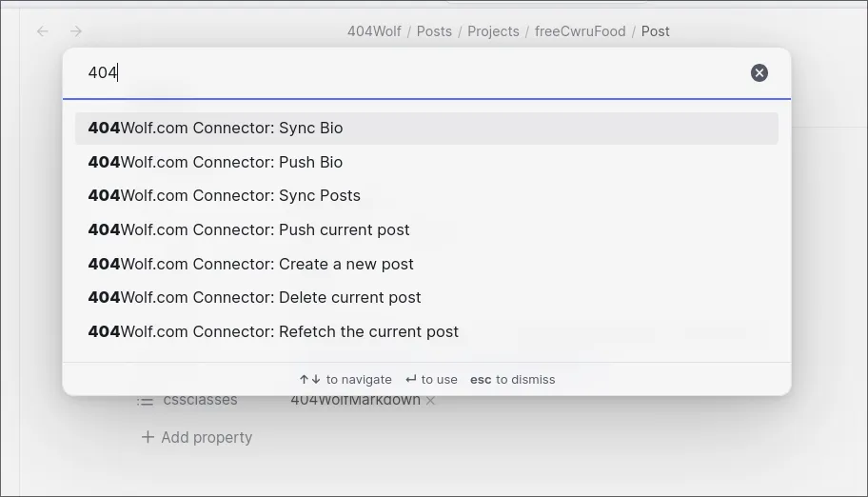
Task: Click the cssclasses property name
Action: [200, 401]
